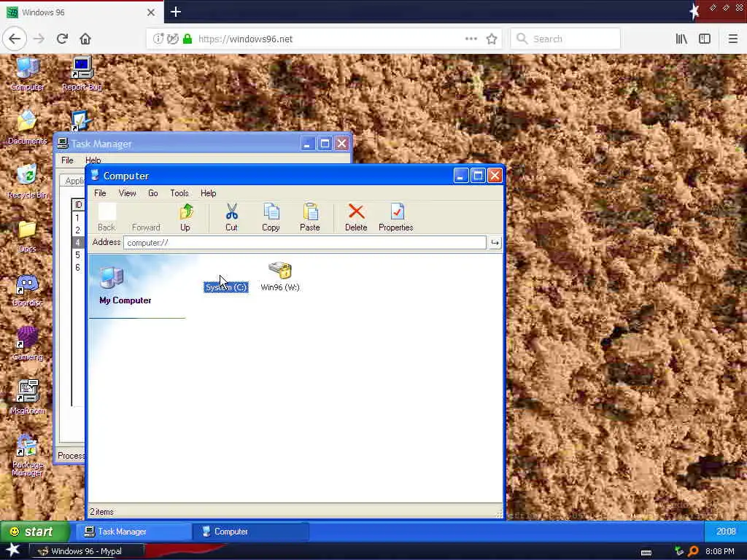Click the browser Search field

[565, 39]
